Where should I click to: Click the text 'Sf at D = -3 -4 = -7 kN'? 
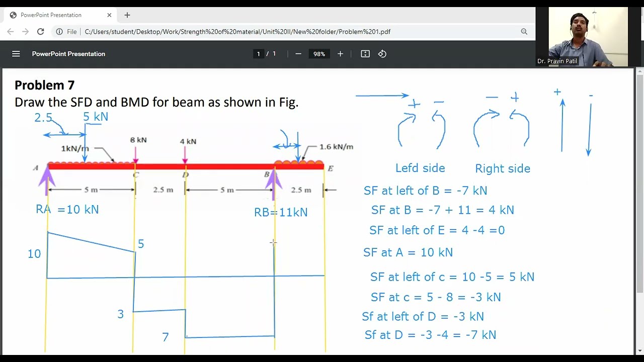click(x=430, y=335)
